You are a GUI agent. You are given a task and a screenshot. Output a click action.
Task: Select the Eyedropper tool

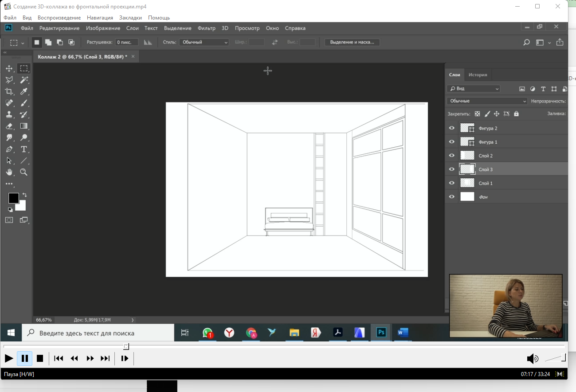(x=24, y=91)
